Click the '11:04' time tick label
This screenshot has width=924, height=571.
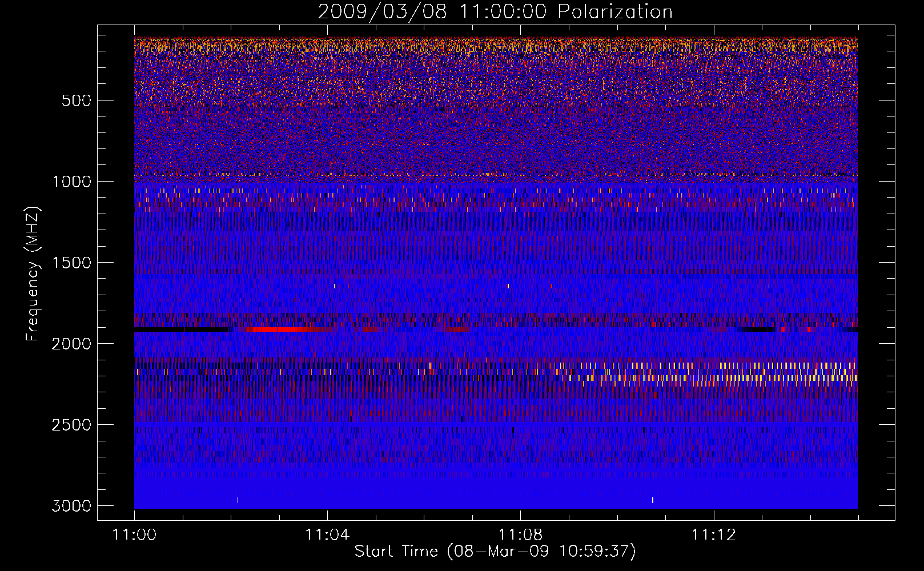click(327, 534)
